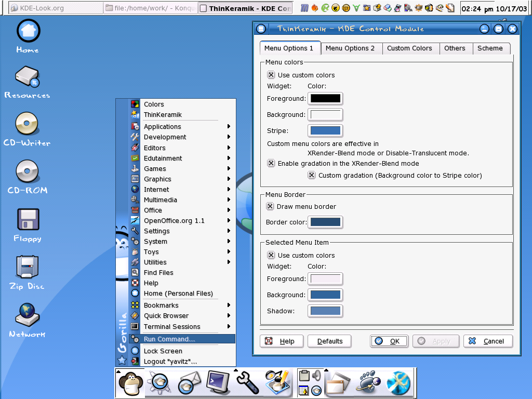Click the Defaults button

tap(329, 341)
